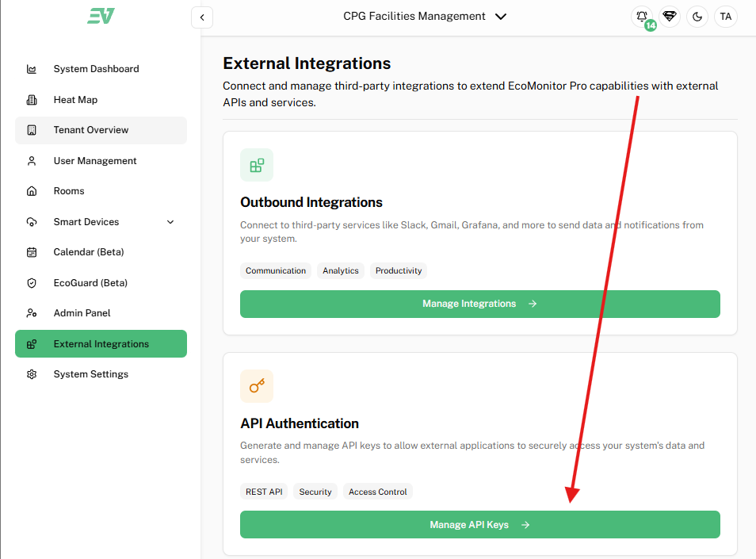Collapse the sidebar using chevron button
The image size is (756, 559).
click(x=202, y=17)
